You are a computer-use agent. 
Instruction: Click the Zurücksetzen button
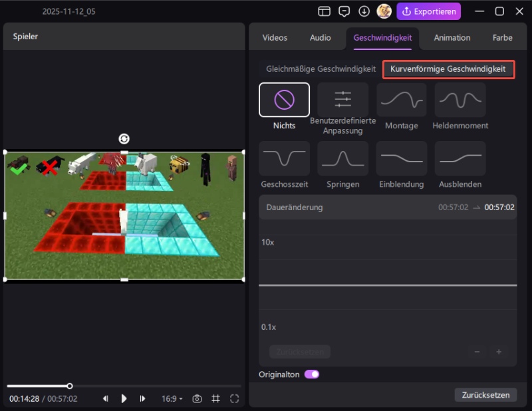(x=485, y=394)
